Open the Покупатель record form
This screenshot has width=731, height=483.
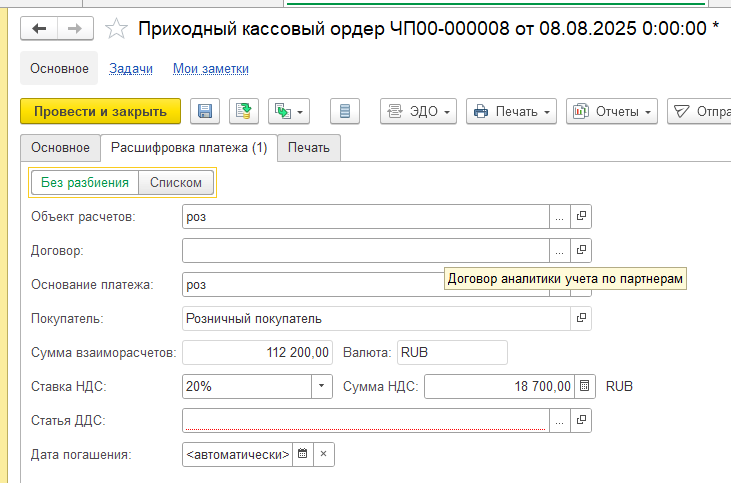click(x=581, y=318)
